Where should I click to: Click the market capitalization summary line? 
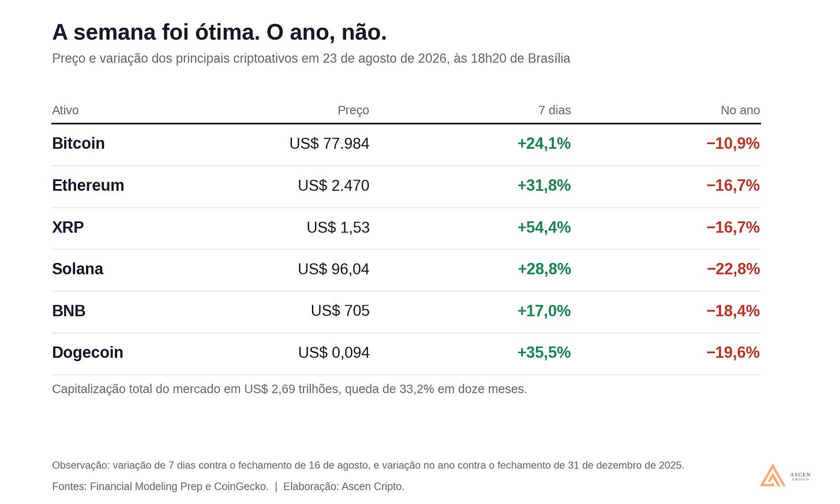290,389
